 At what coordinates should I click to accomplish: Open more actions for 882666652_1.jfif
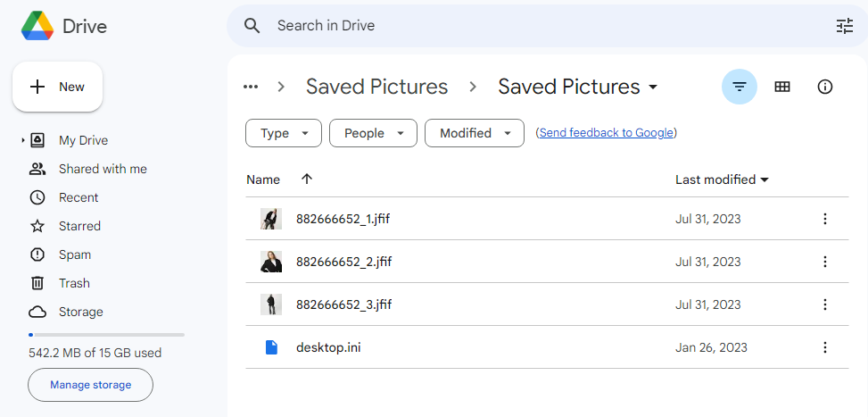coord(825,219)
